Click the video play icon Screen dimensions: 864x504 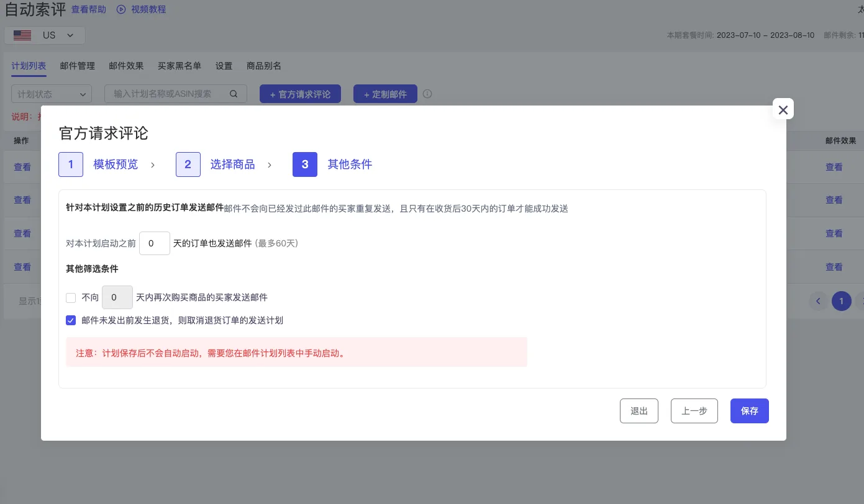point(121,9)
